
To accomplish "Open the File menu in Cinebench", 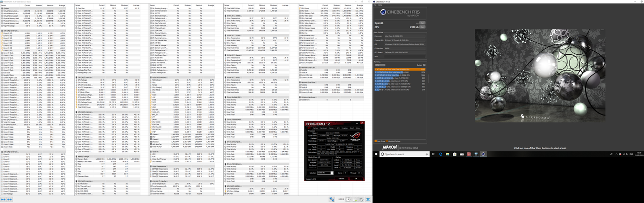I will pos(375,5).
